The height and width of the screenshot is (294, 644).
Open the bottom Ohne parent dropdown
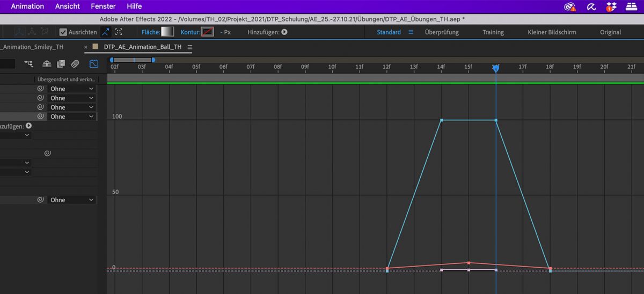tap(71, 200)
